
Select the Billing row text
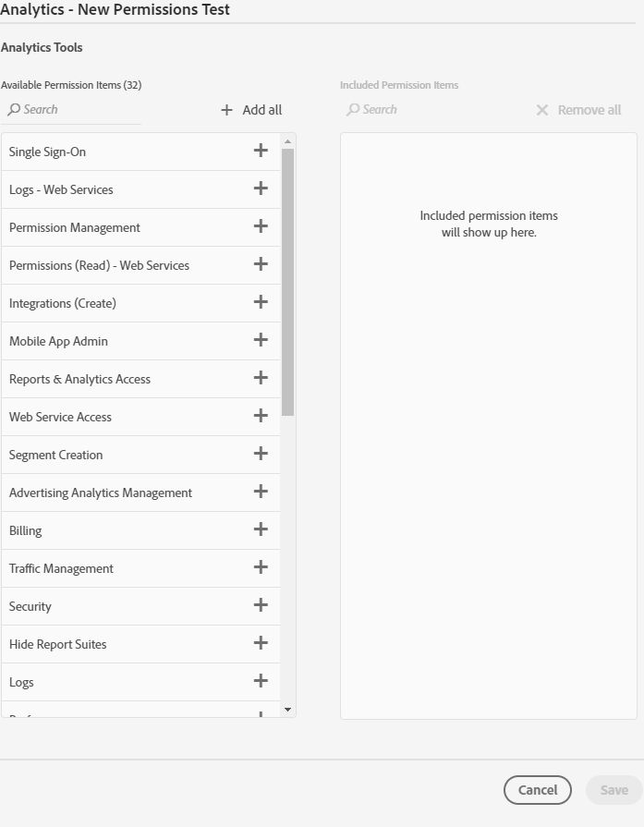pyautogui.click(x=25, y=531)
